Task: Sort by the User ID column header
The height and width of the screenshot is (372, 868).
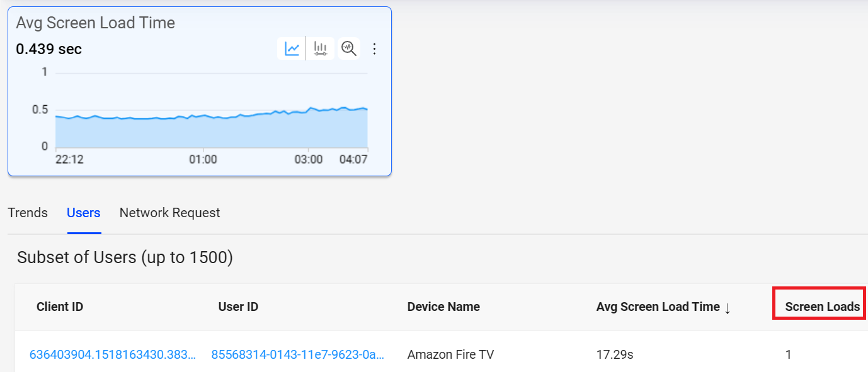Action: click(x=238, y=307)
